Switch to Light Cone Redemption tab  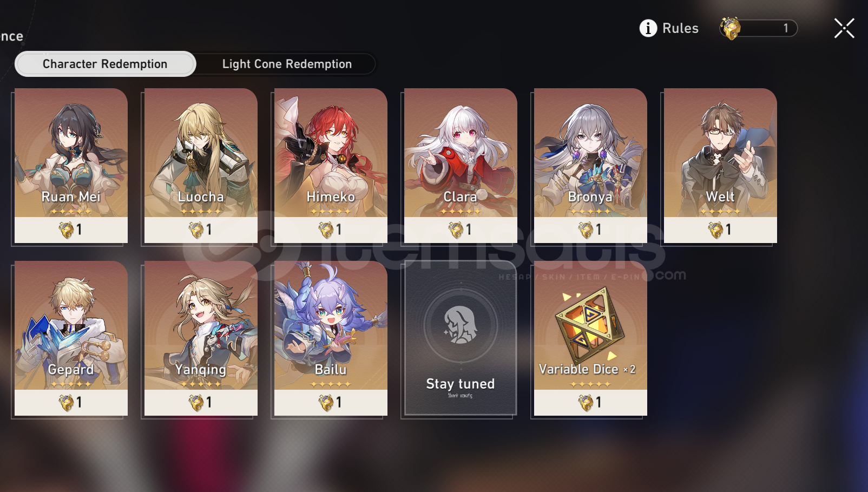pos(287,64)
